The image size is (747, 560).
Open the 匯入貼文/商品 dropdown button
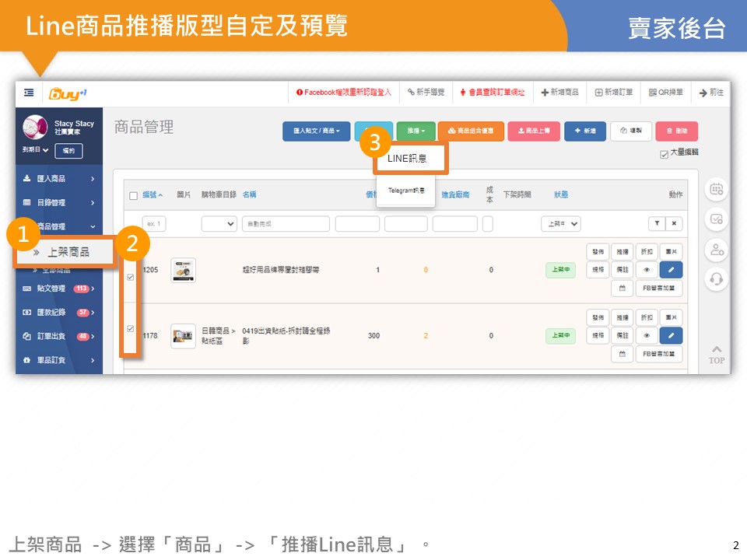click(316, 131)
